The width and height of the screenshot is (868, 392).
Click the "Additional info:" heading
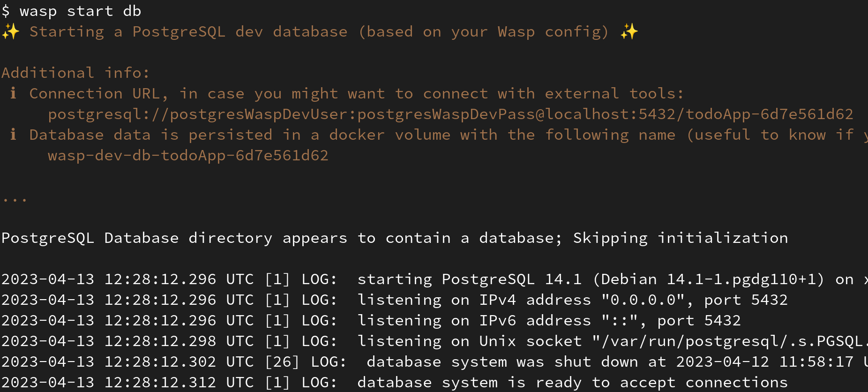(75, 73)
